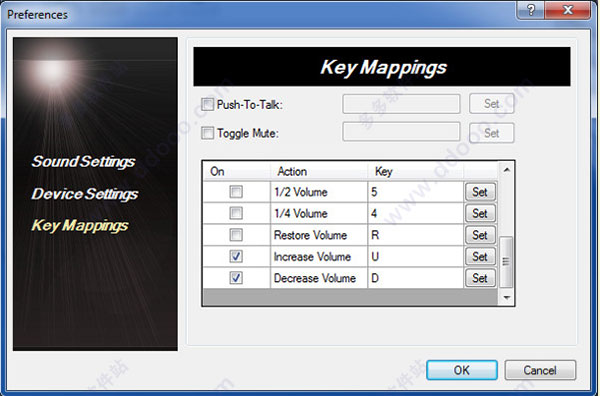Enable the Toggle Mute checkbox
The height and width of the screenshot is (396, 600).
[207, 133]
